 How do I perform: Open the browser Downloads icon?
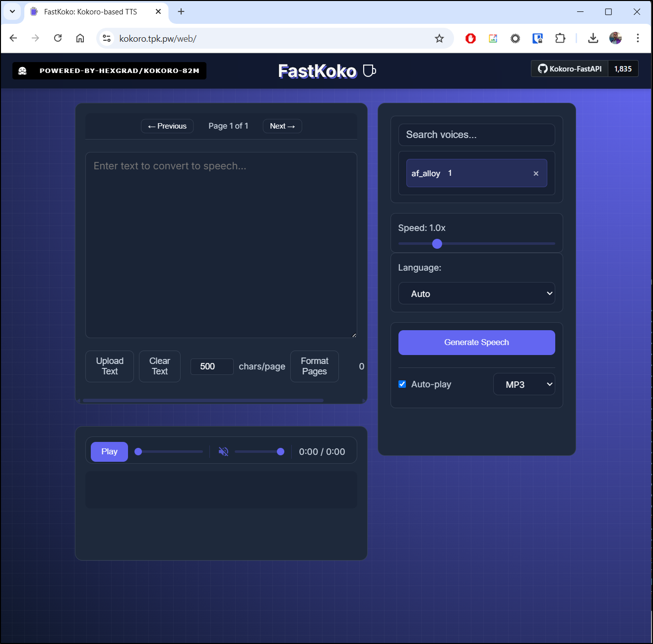(x=593, y=38)
